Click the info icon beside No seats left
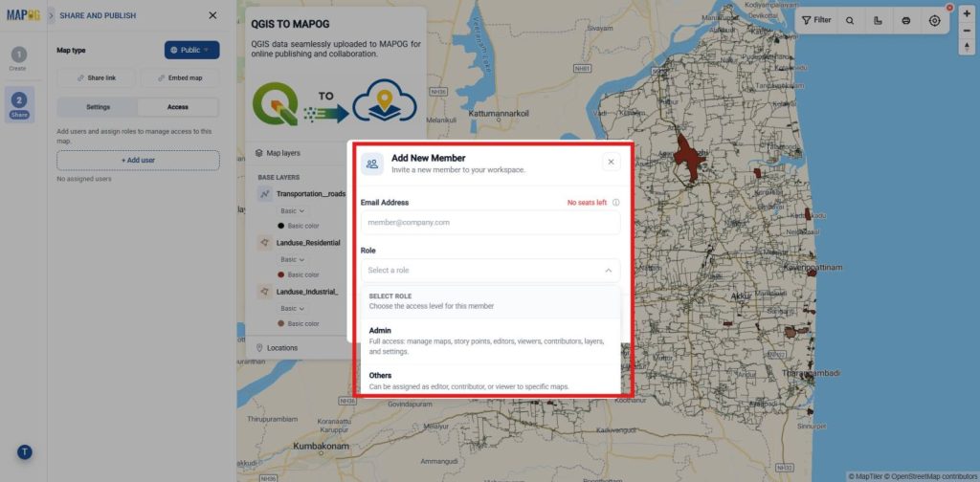Screen dimensions: 980x482 pyautogui.click(x=615, y=203)
